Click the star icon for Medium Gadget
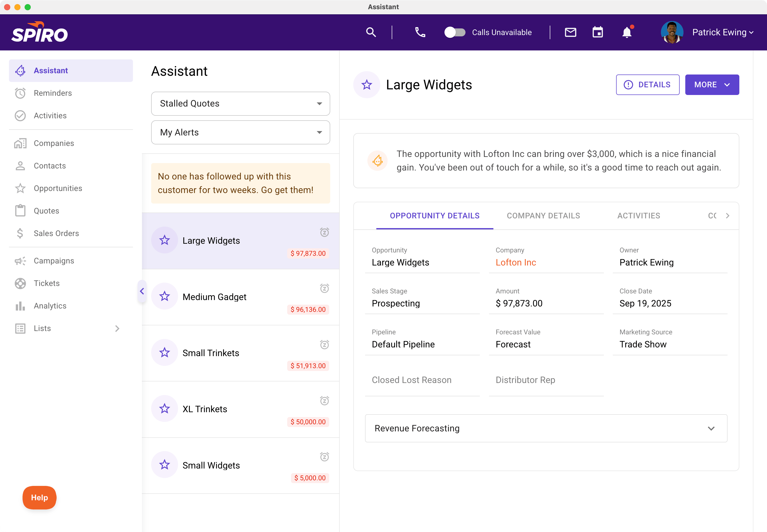The width and height of the screenshot is (767, 532). coord(164,296)
